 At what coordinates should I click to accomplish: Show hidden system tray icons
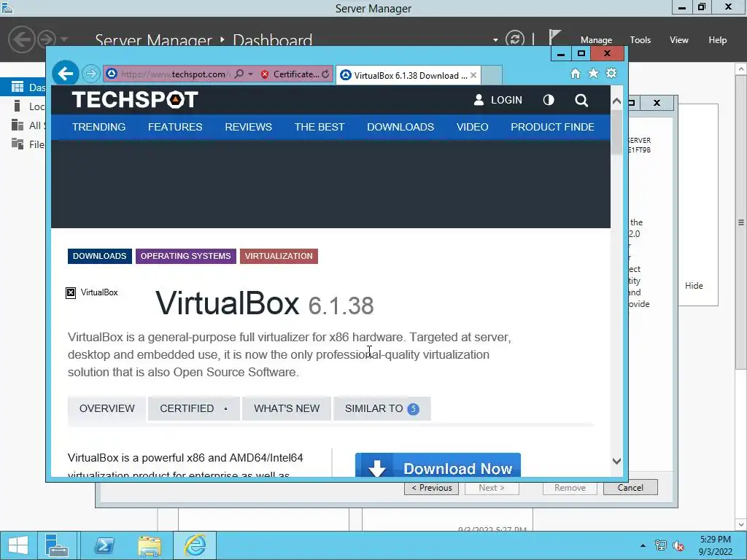click(x=643, y=545)
